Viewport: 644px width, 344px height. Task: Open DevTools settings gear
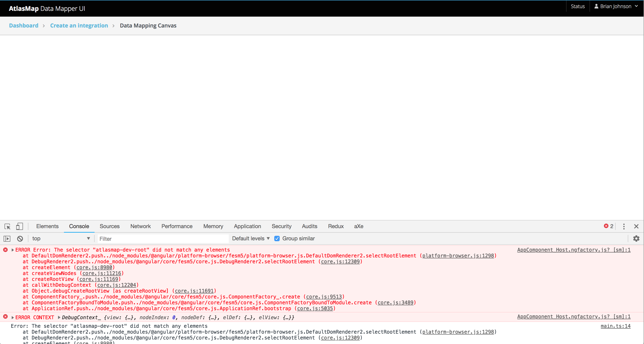coord(636,239)
